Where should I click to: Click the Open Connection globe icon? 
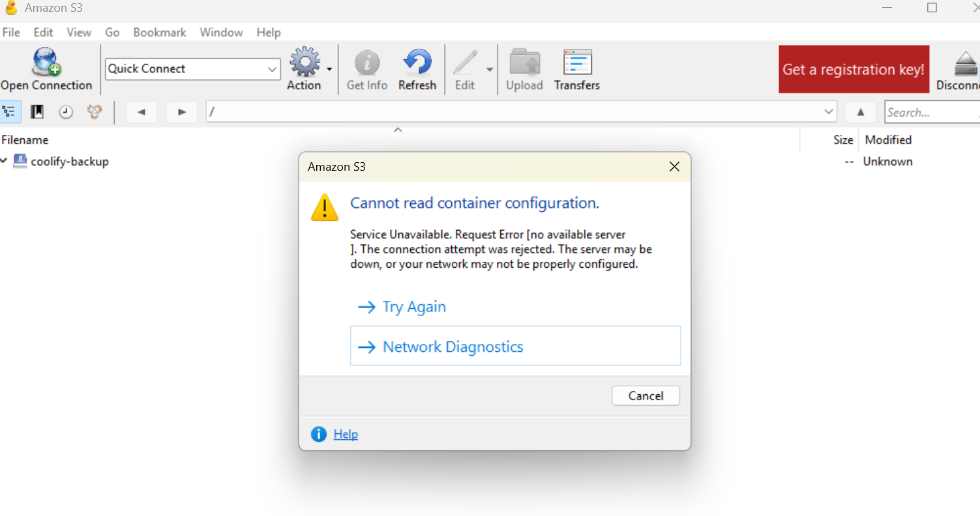coord(46,63)
